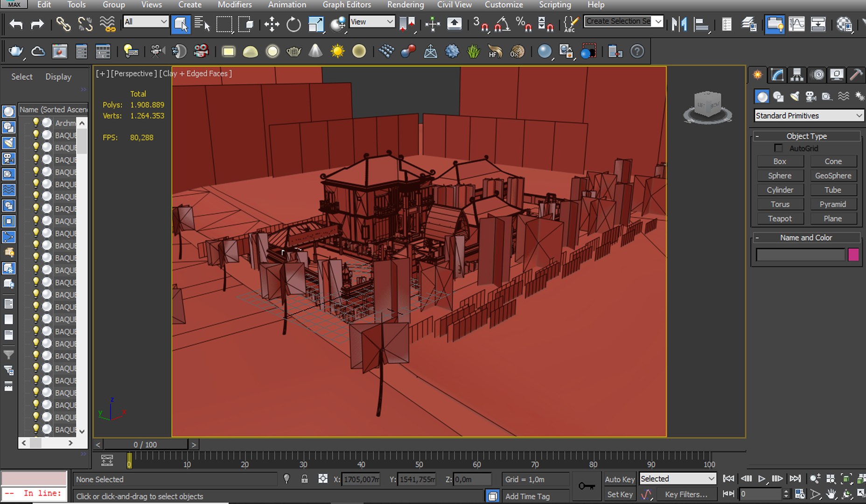Select the Select and Rotate tool

click(x=293, y=24)
